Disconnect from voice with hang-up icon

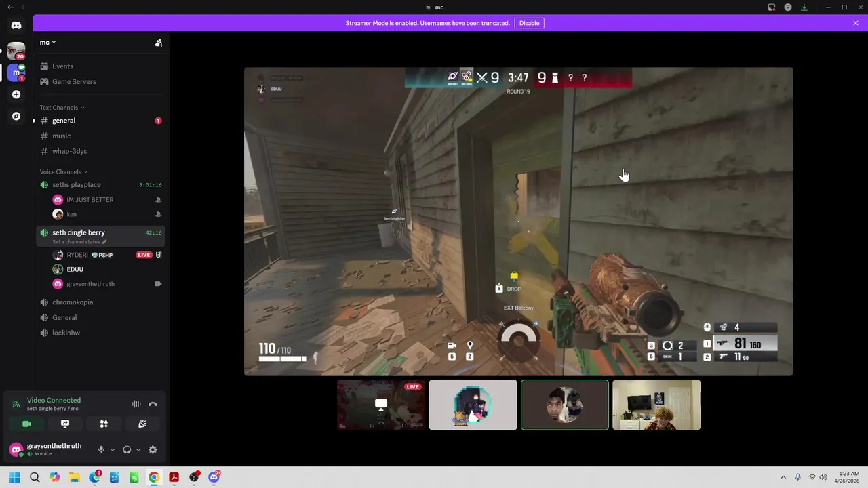(153, 404)
